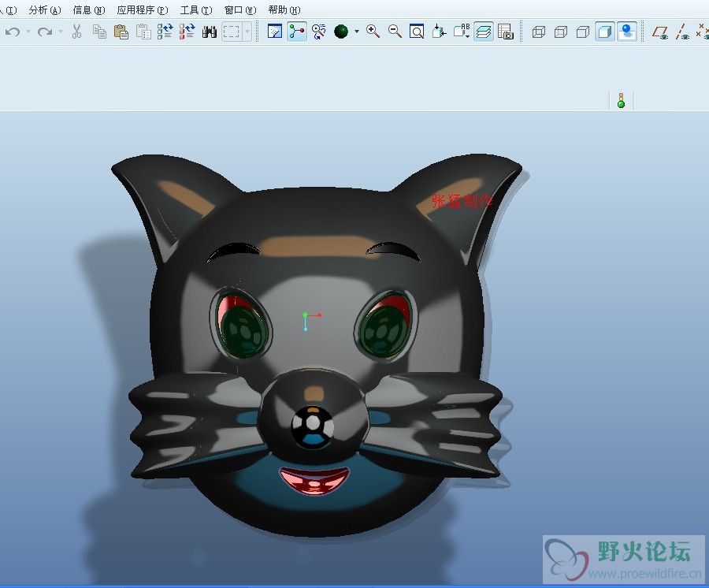Image resolution: width=709 pixels, height=588 pixels.
Task: Toggle the Layers panel icon
Action: tap(484, 32)
